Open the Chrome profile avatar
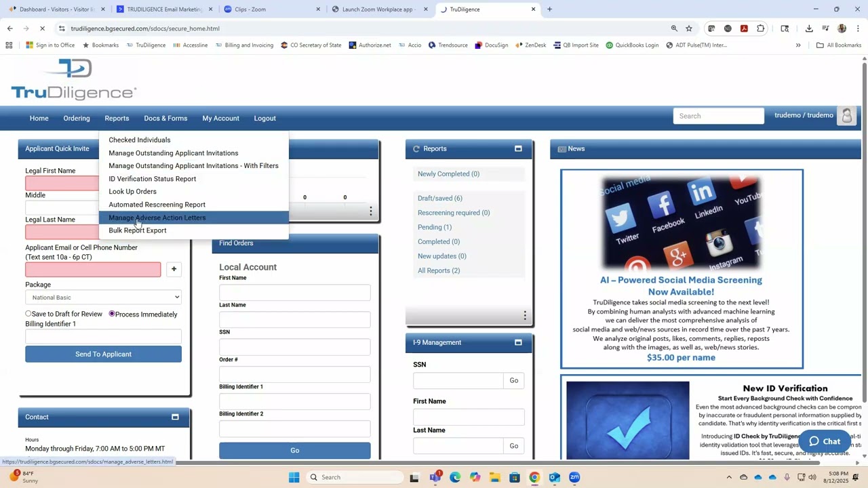This screenshot has width=868, height=488. [x=842, y=28]
